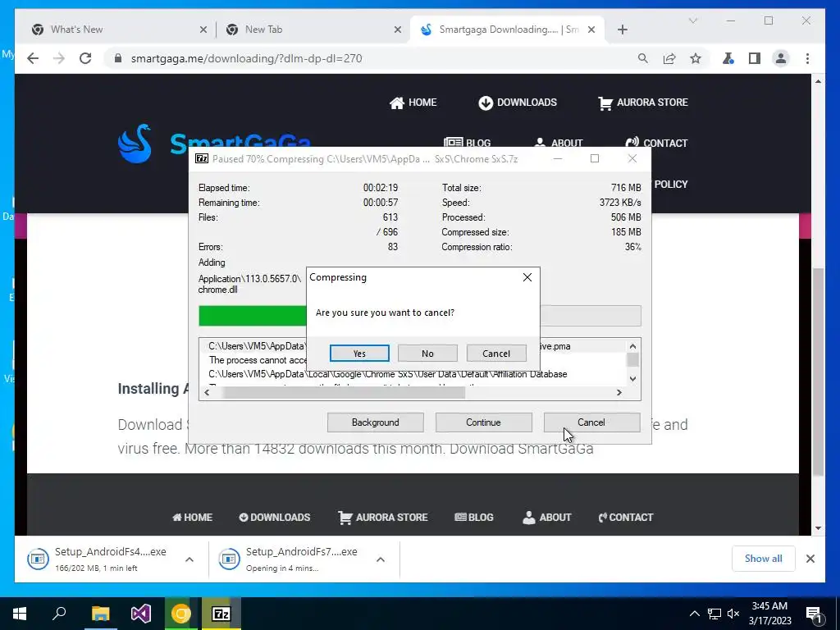Click AURORA STORE in the footer menu

[383, 518]
